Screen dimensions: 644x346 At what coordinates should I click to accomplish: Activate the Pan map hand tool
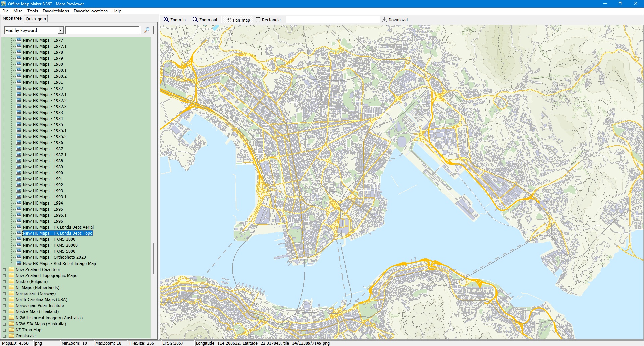238,20
